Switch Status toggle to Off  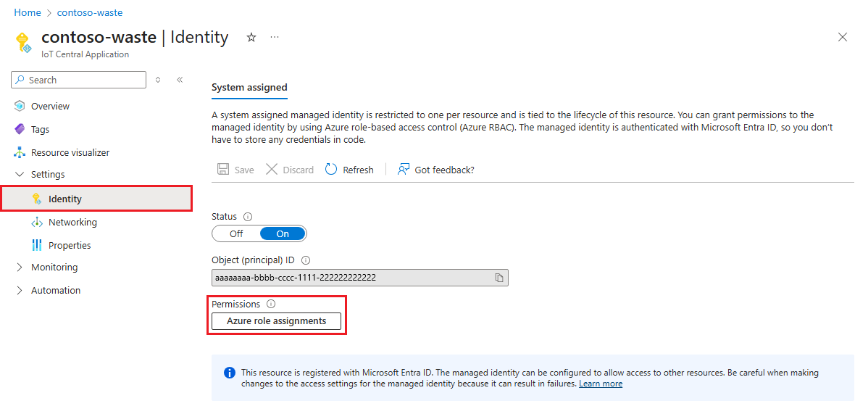(x=236, y=234)
